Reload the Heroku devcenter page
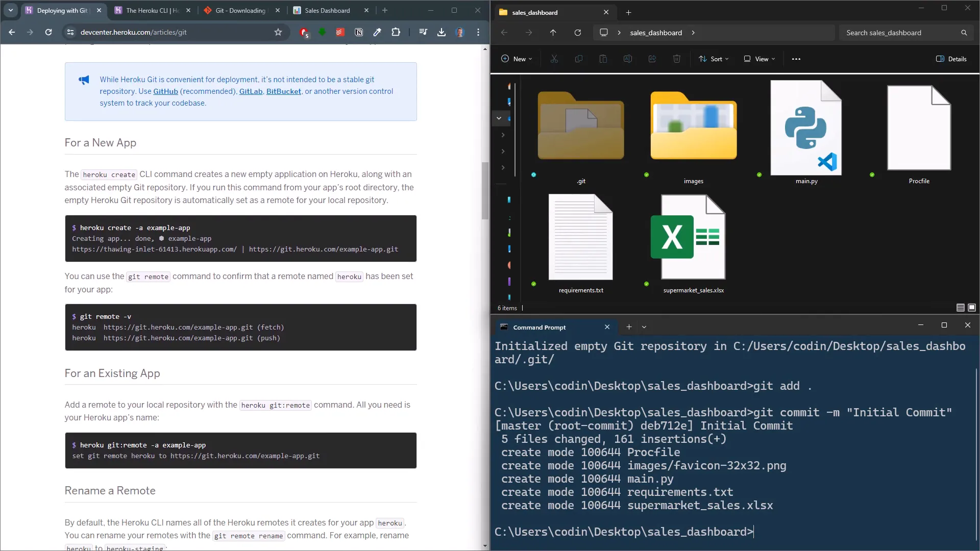This screenshot has width=980, height=551. [x=48, y=32]
